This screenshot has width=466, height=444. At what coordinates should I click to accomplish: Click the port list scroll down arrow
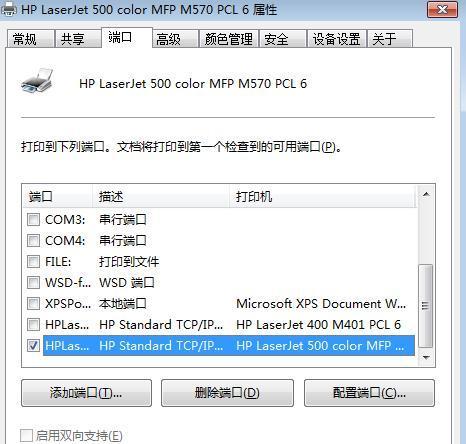click(x=426, y=357)
